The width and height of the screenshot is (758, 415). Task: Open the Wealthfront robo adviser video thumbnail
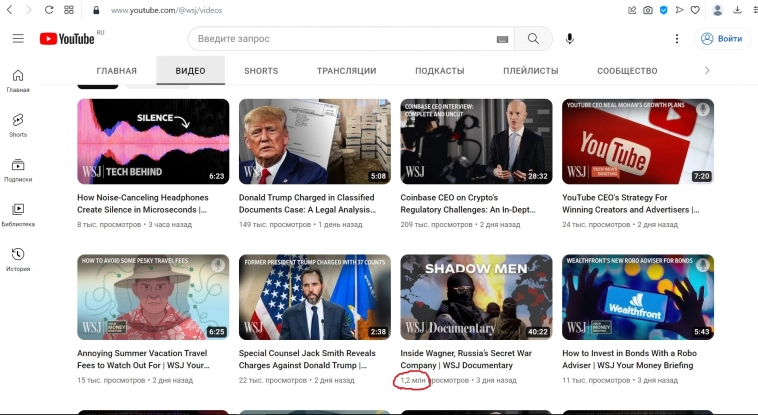tap(637, 296)
